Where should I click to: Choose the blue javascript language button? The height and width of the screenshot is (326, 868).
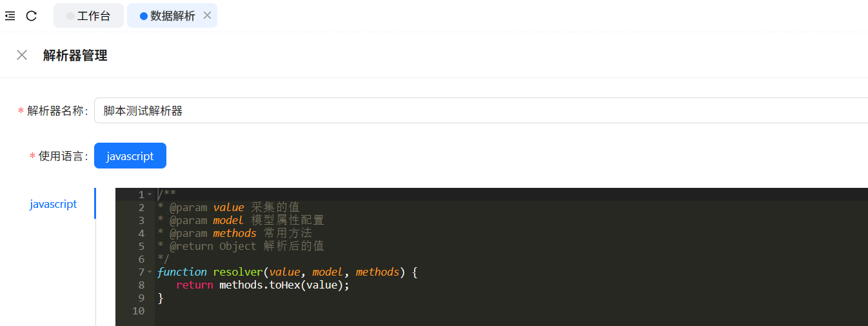[130, 156]
